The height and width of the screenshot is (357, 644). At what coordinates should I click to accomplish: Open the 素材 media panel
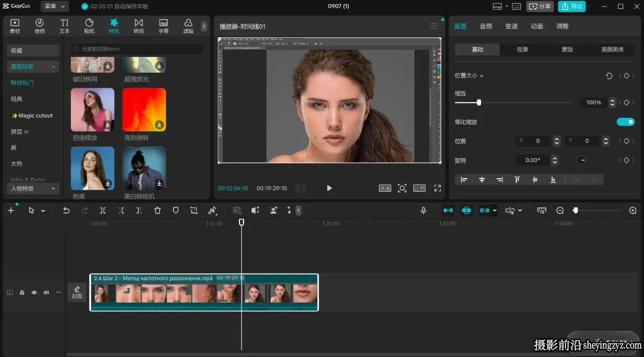click(15, 26)
